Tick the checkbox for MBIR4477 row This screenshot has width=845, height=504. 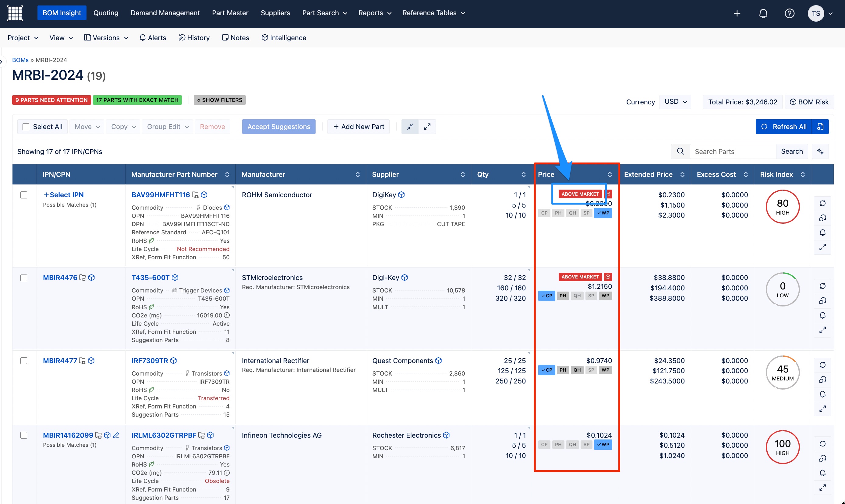click(x=24, y=361)
